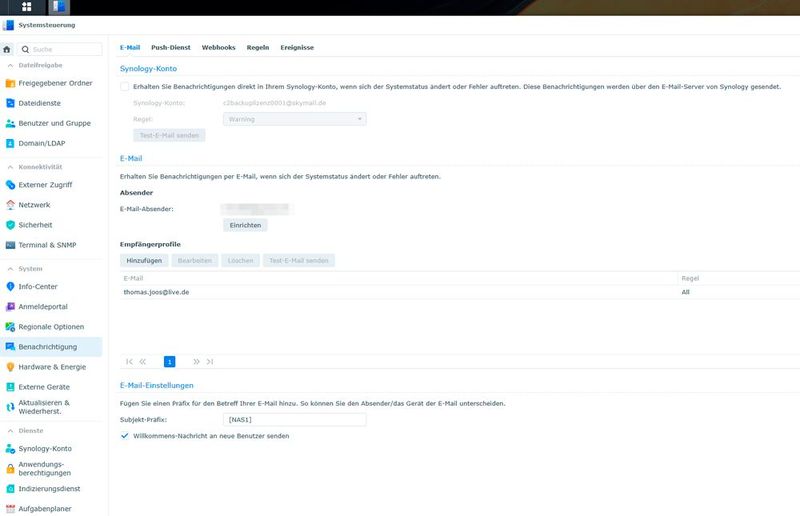Click Hinzufügen recipient button
This screenshot has height=516, width=800.
click(x=144, y=260)
